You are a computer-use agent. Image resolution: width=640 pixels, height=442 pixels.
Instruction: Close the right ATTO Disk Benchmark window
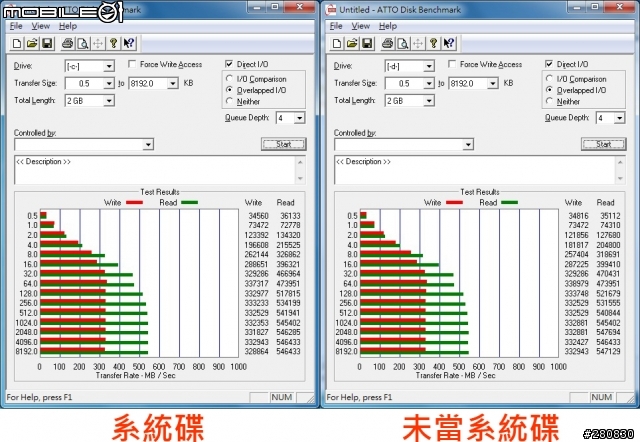pos(619,7)
